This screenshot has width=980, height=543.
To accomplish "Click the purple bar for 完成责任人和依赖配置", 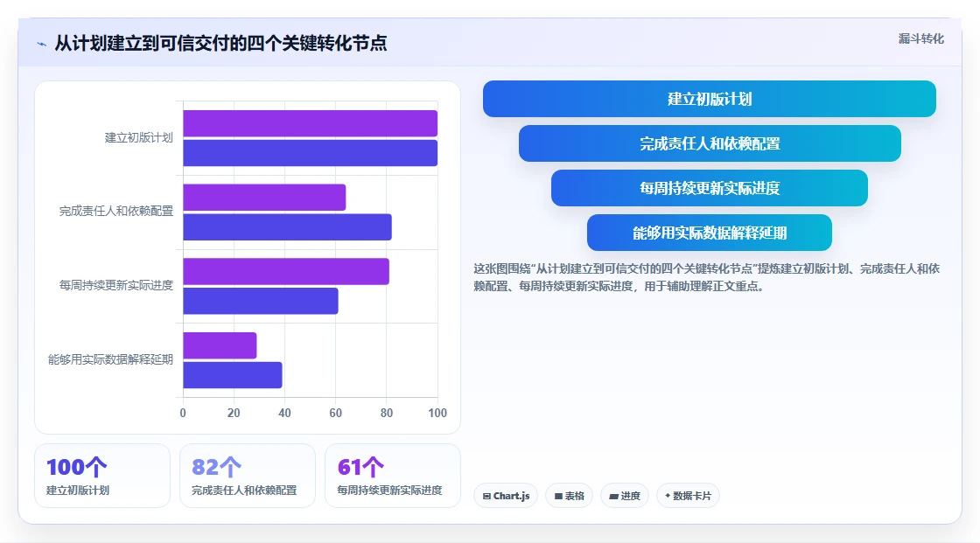I will tap(264, 198).
